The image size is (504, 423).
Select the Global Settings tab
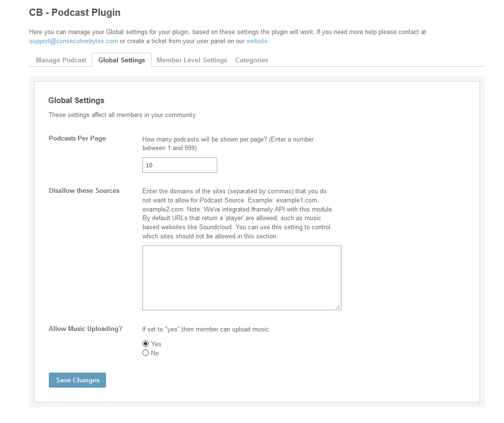tap(121, 60)
